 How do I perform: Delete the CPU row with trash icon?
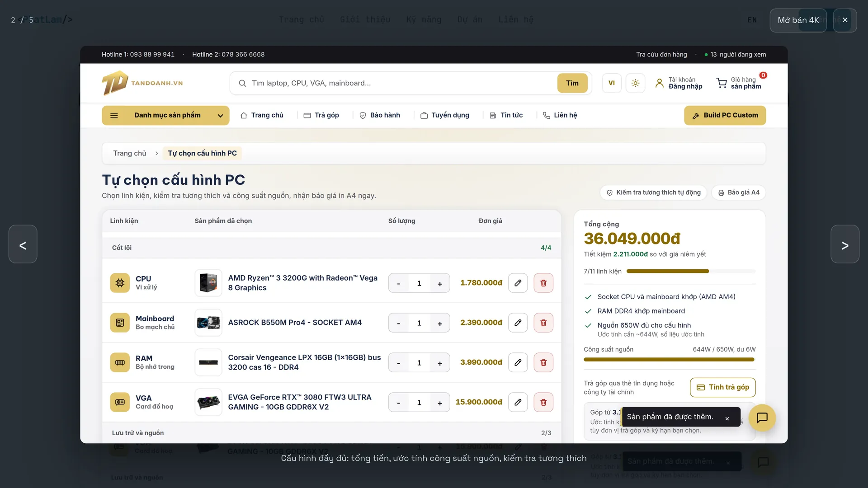(x=543, y=283)
